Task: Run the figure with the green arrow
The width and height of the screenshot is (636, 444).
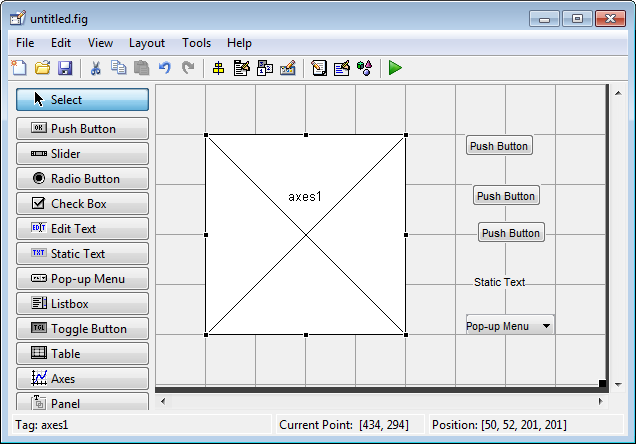Action: coord(395,68)
